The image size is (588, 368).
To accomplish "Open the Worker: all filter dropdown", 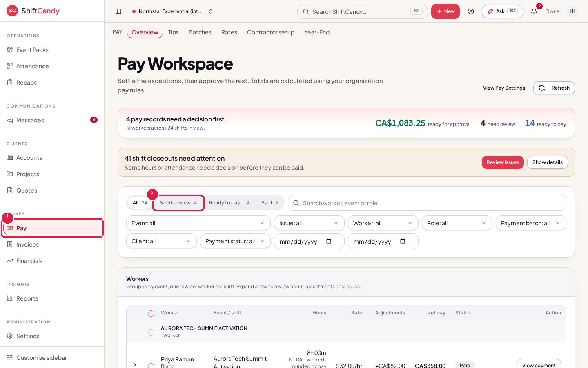I will 383,223.
